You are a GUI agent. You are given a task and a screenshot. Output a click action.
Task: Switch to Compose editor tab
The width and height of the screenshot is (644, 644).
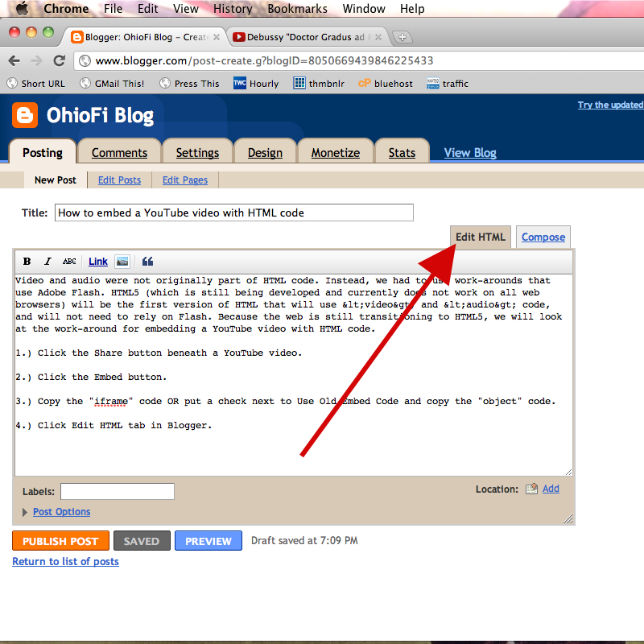pos(543,237)
